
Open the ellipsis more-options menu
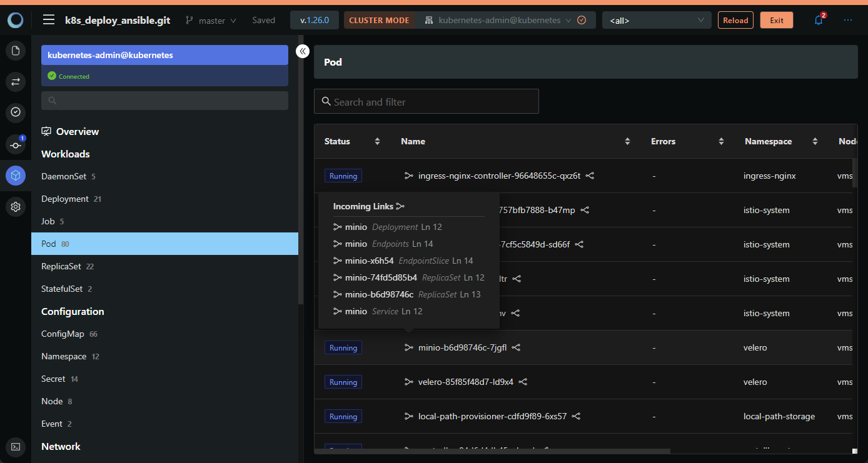pyautogui.click(x=848, y=20)
